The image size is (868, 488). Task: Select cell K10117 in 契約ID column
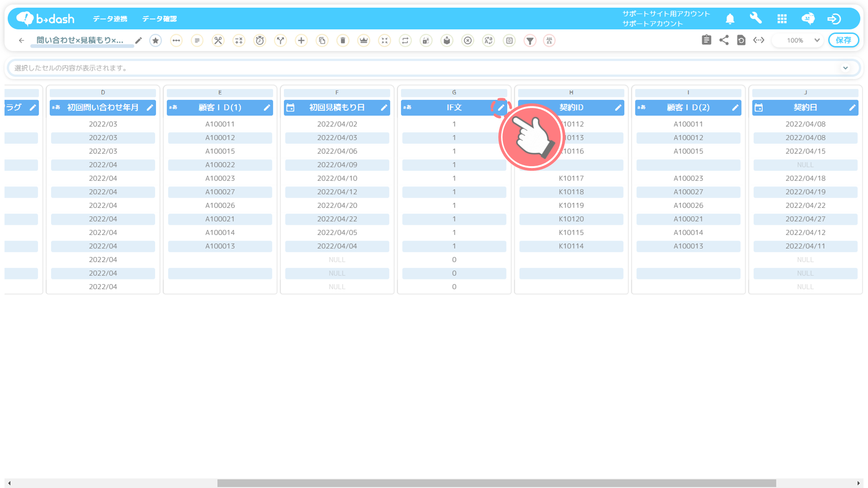(571, 178)
